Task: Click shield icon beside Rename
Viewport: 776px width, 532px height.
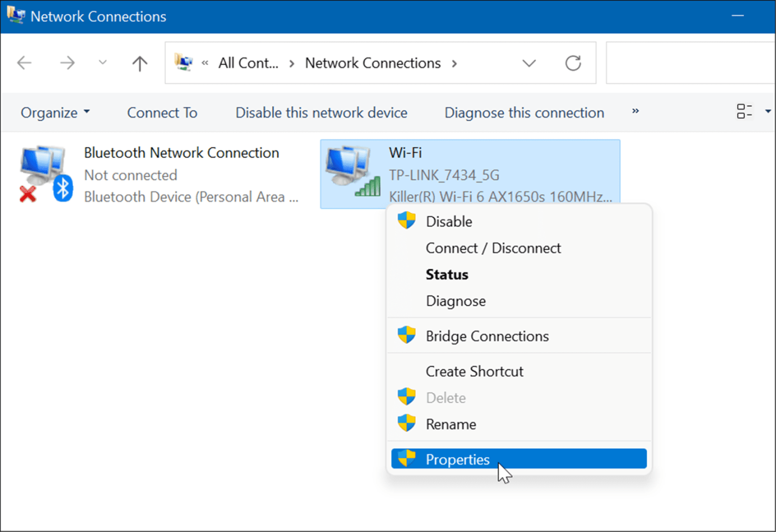Action: 406,423
